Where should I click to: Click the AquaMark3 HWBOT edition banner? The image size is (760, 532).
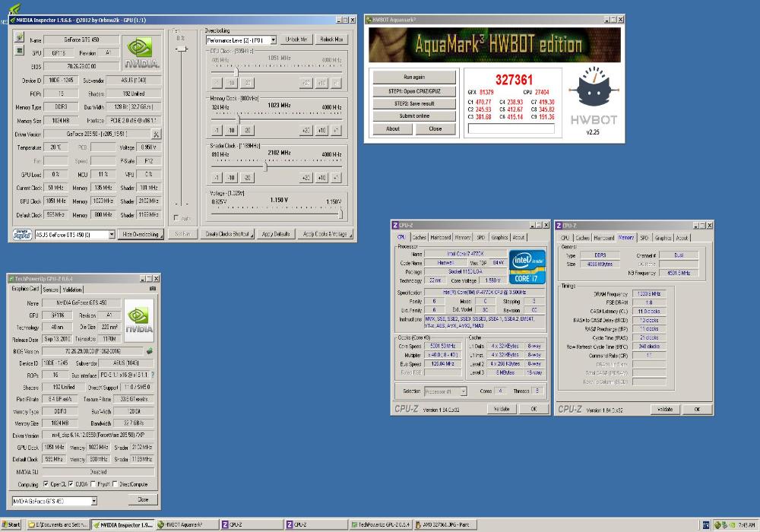pos(495,45)
